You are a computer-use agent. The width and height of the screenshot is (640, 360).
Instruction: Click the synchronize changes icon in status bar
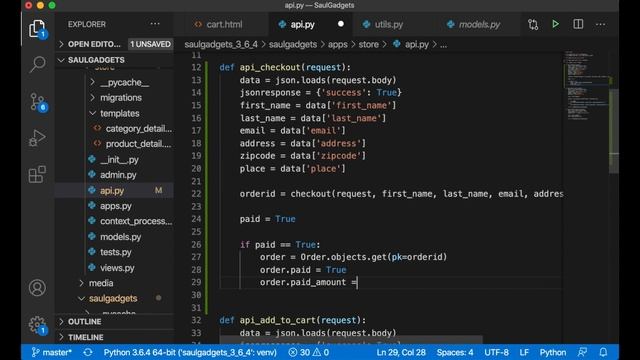coord(88,352)
